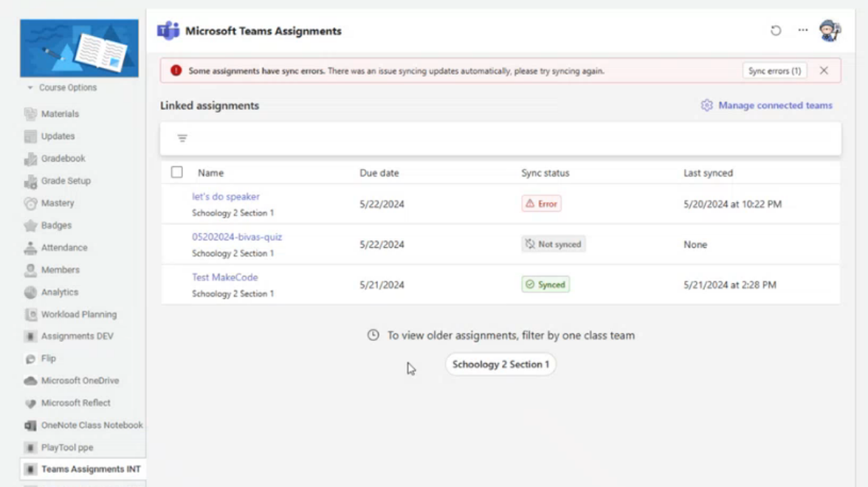Click the Microsoft Reflect heart icon
868x487 pixels.
click(x=30, y=404)
